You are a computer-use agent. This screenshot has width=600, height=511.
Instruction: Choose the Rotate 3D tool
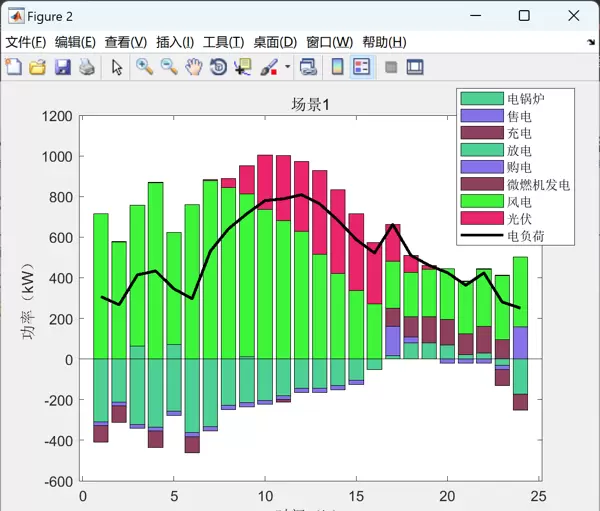point(218,67)
